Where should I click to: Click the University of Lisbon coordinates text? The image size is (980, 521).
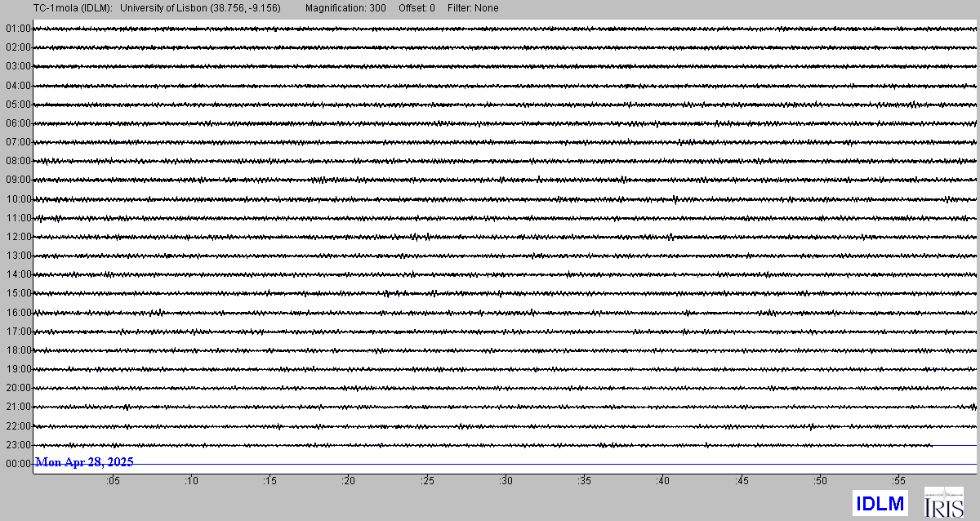coord(201,8)
